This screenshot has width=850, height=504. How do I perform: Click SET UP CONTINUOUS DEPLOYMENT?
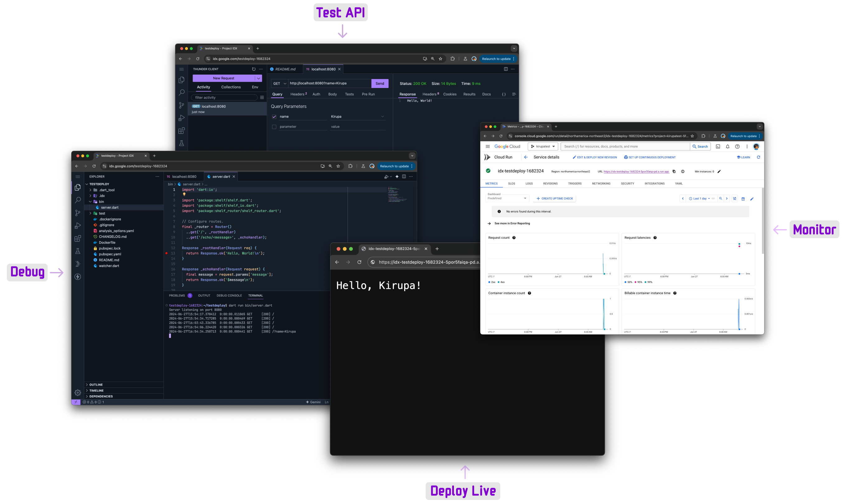click(650, 157)
